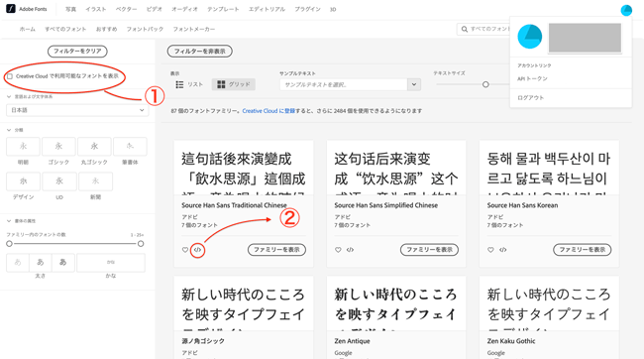The width and height of the screenshot is (644, 359).
Task: Open the イラスト menu item
Action: 96,9
